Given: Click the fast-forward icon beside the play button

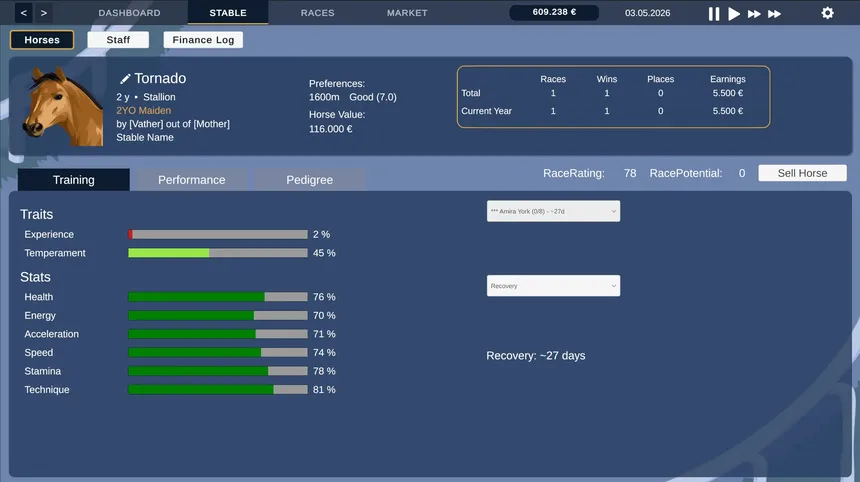Looking at the screenshot, I should pos(754,14).
